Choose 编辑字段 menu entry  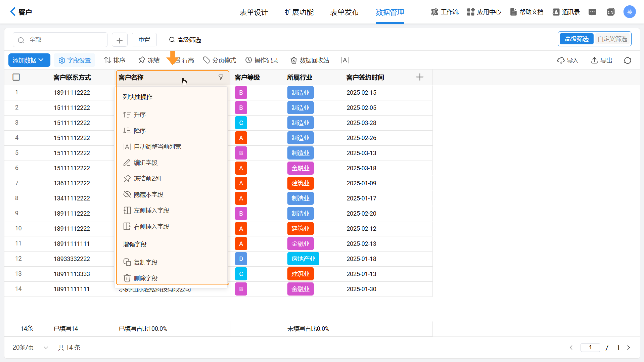point(140,163)
